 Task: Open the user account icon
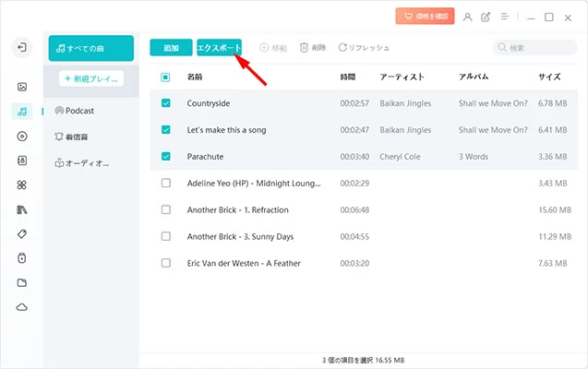[468, 17]
